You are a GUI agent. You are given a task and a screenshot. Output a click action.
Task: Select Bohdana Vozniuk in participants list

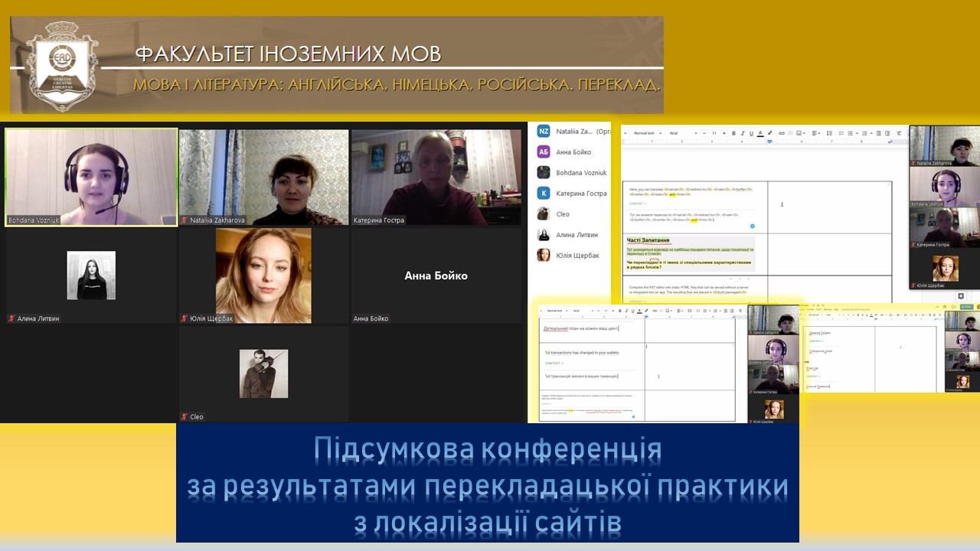pos(573,173)
